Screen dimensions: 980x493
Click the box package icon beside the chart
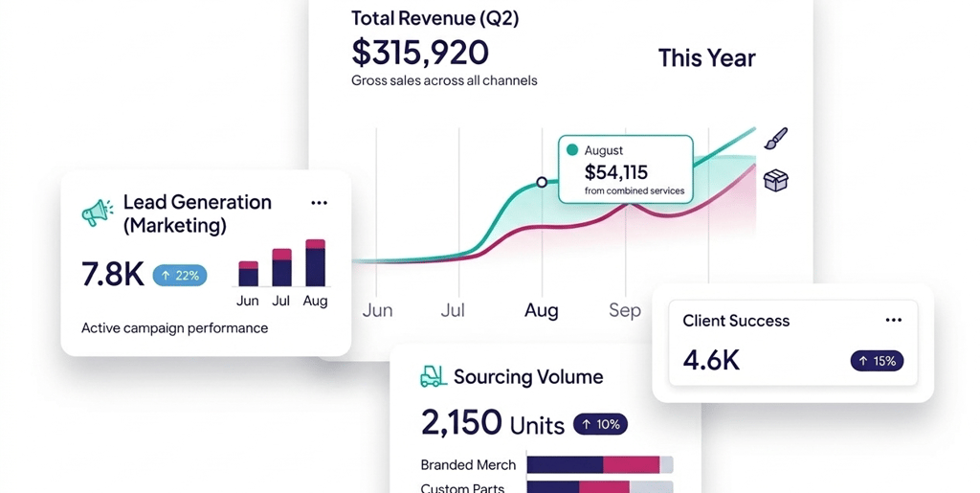pos(775,181)
